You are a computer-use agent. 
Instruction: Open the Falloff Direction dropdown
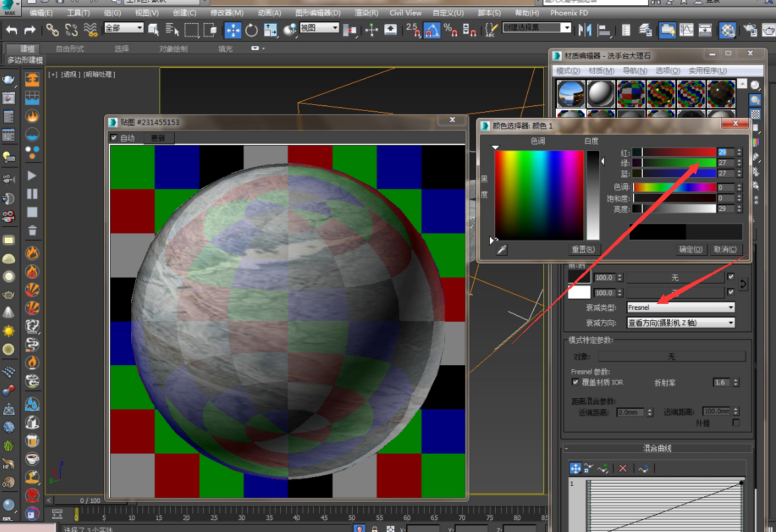[x=680, y=322]
